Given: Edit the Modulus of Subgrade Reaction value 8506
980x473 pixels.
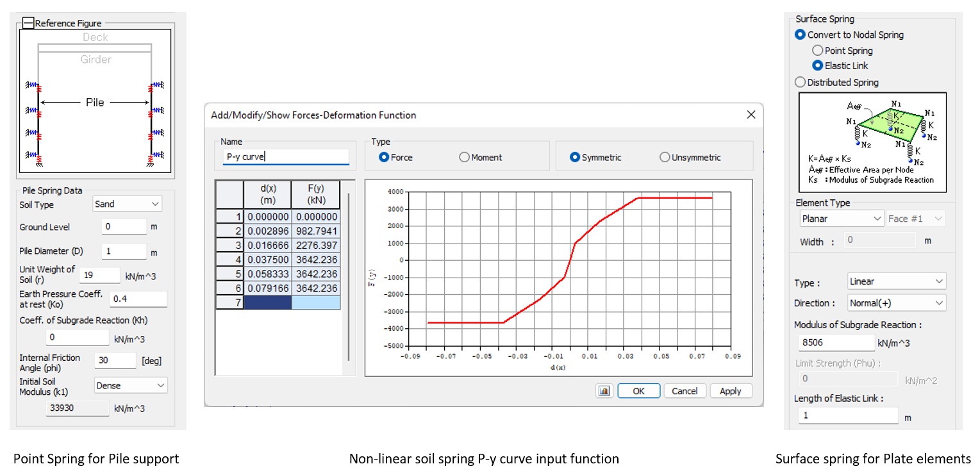Looking at the screenshot, I should point(836,343).
